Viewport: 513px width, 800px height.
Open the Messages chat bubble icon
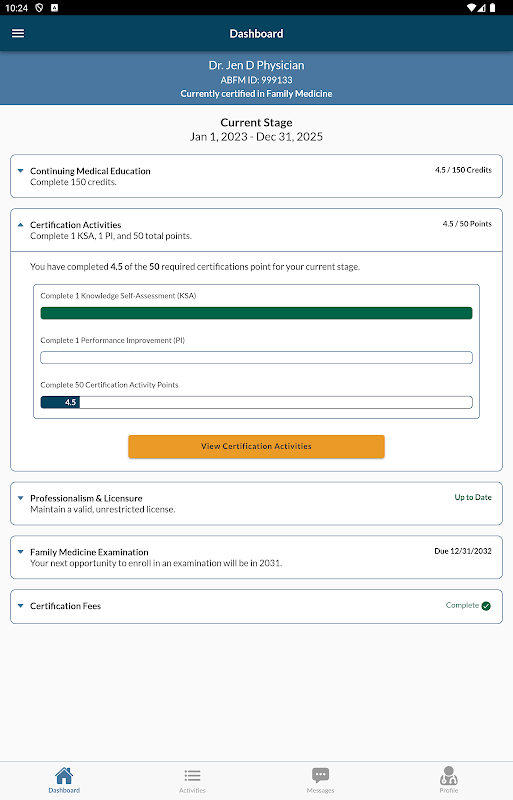[x=321, y=776]
